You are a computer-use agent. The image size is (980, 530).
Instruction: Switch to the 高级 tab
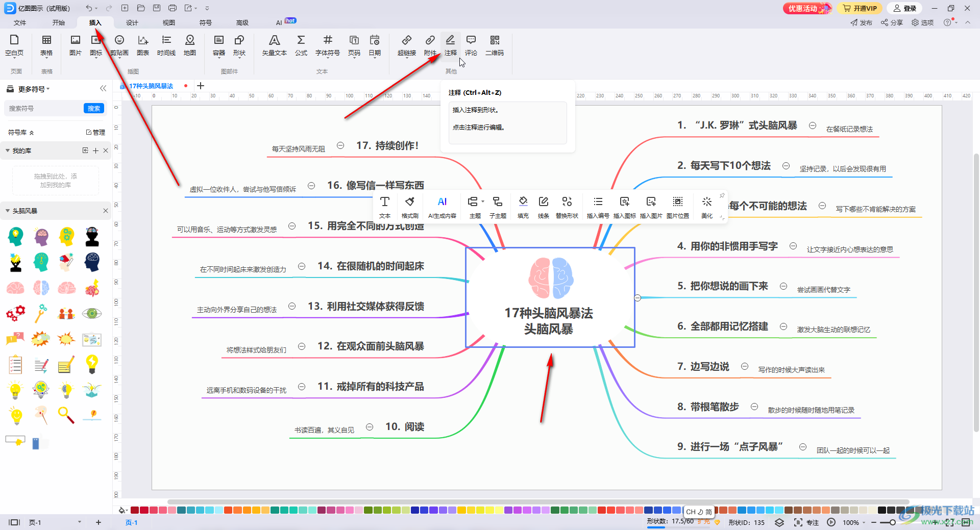tap(242, 22)
